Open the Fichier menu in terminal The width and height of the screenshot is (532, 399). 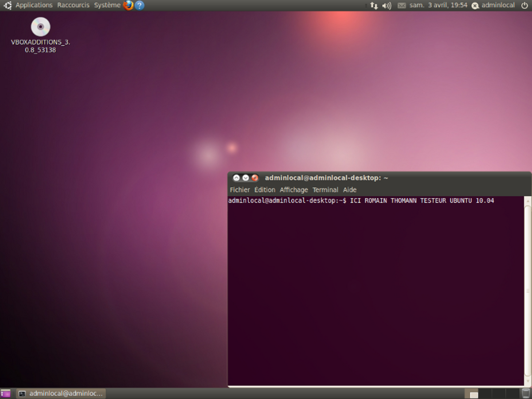[240, 190]
